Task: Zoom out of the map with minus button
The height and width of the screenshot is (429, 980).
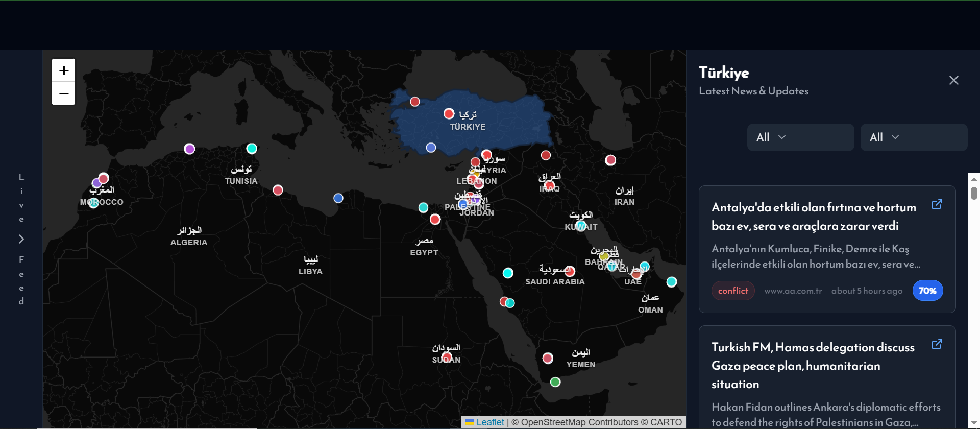Action: [x=63, y=93]
